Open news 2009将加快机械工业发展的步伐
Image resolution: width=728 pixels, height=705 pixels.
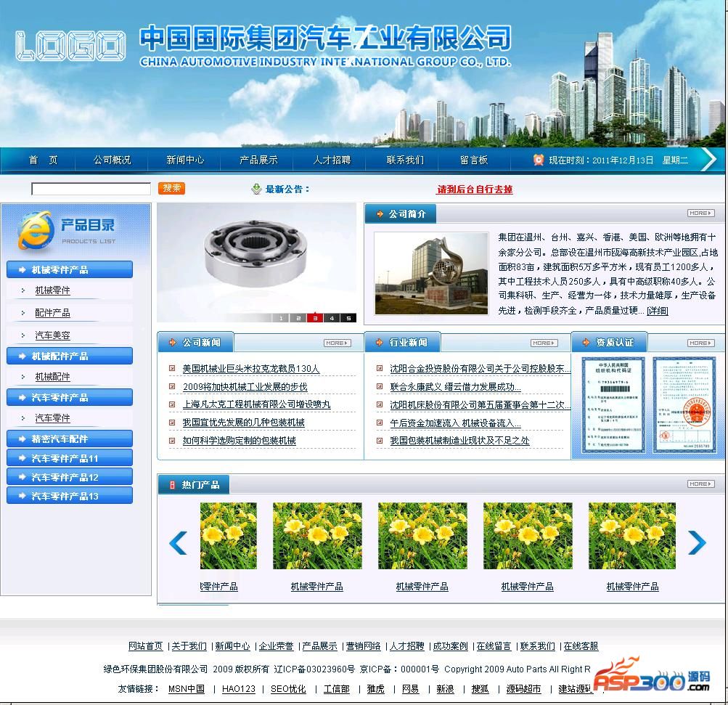[x=245, y=386]
